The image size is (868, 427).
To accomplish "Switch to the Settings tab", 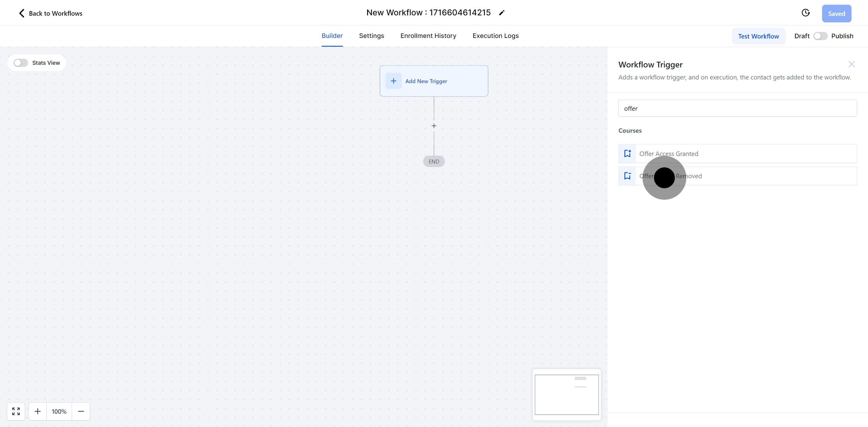I will (371, 36).
